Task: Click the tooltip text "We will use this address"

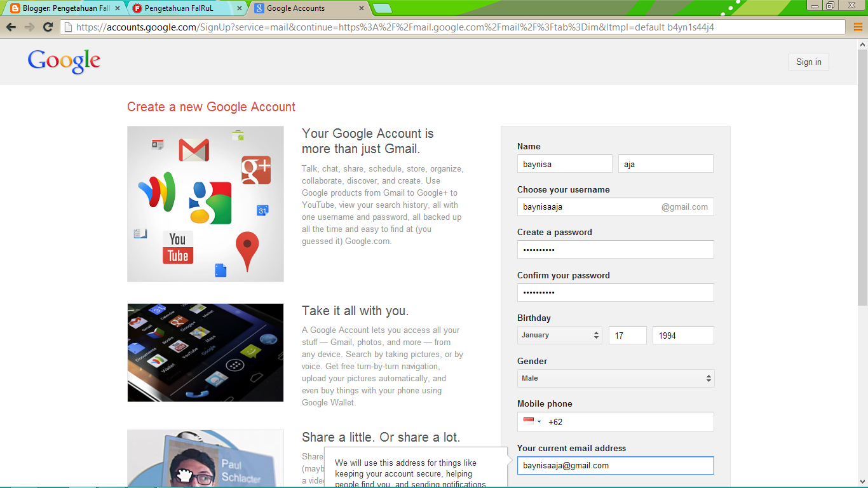Action: tap(410, 474)
